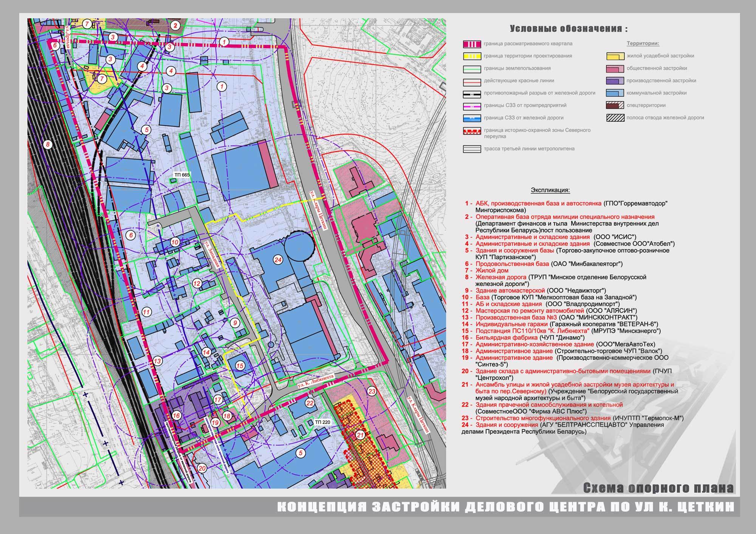
Task: Select map marker number 9
Action: [x=235, y=323]
